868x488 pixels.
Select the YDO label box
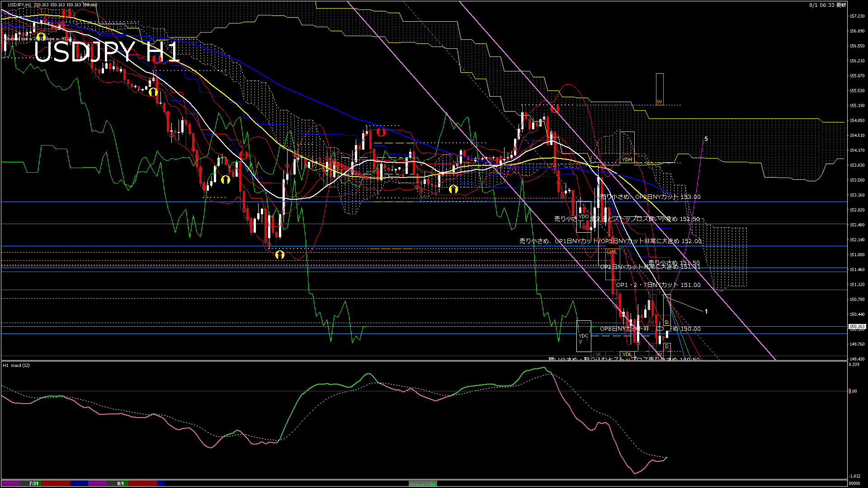[x=584, y=216]
